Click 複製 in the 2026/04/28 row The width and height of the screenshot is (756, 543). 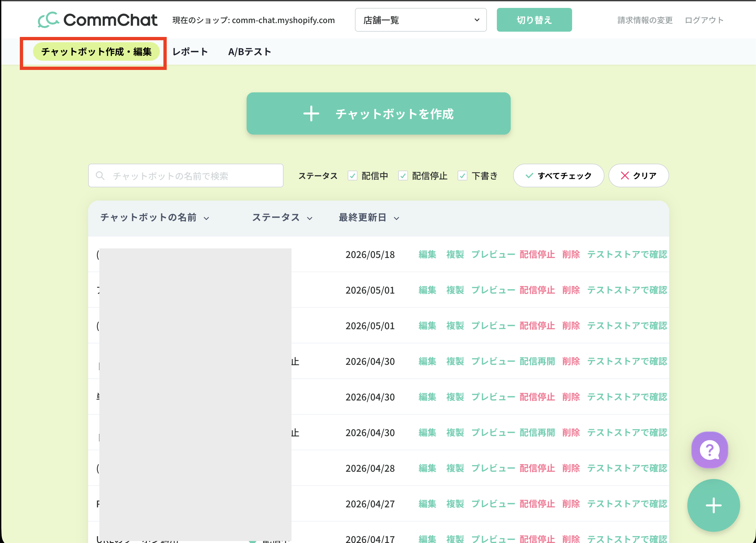[x=455, y=468]
